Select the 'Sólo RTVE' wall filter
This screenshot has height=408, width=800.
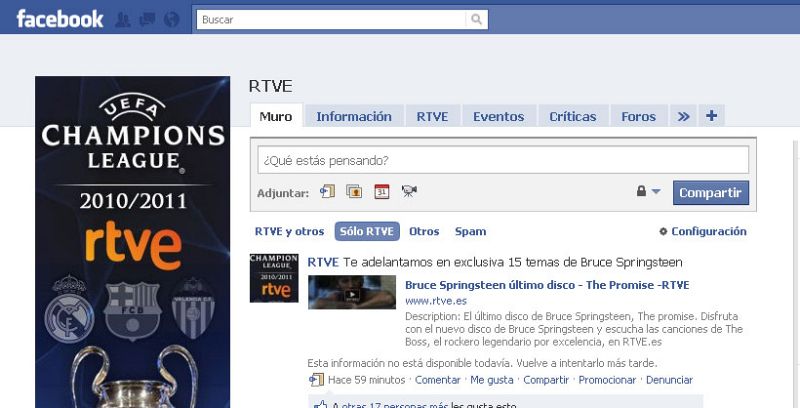[x=367, y=231]
